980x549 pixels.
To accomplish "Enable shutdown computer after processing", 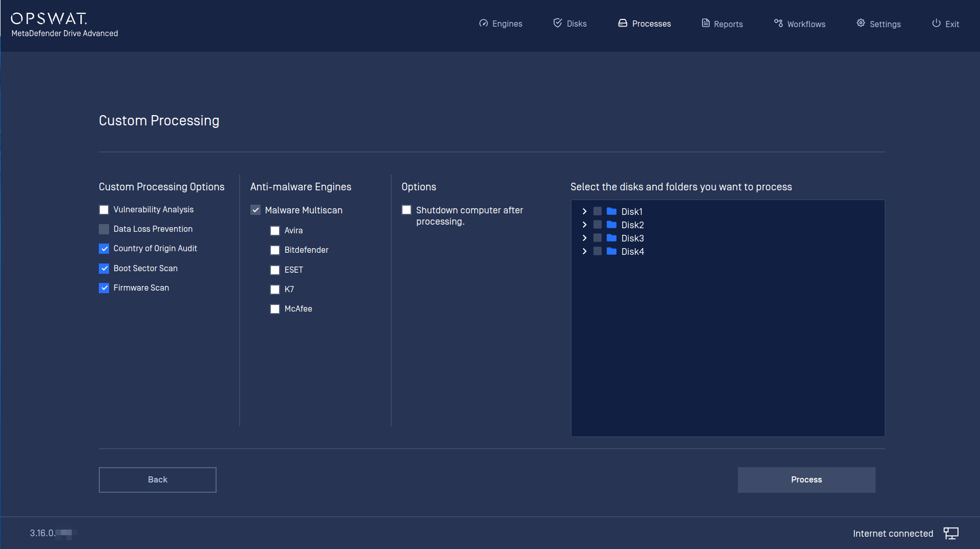I will coord(407,210).
